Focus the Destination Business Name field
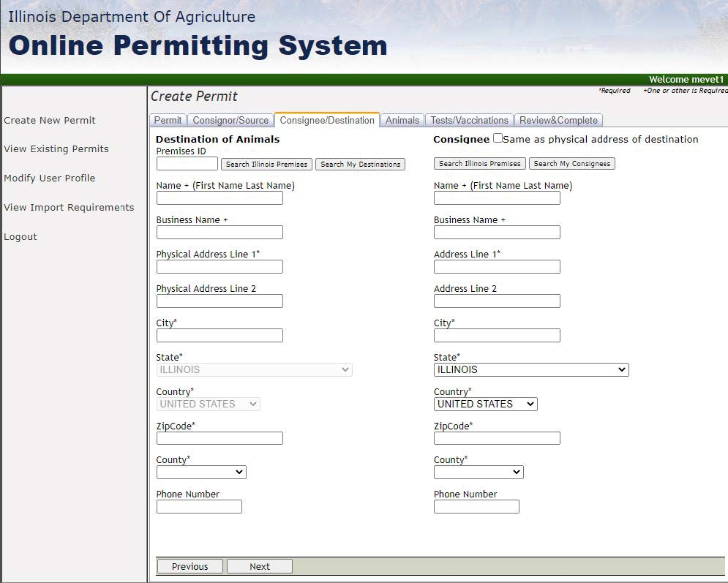The width and height of the screenshot is (728, 583). (x=219, y=233)
